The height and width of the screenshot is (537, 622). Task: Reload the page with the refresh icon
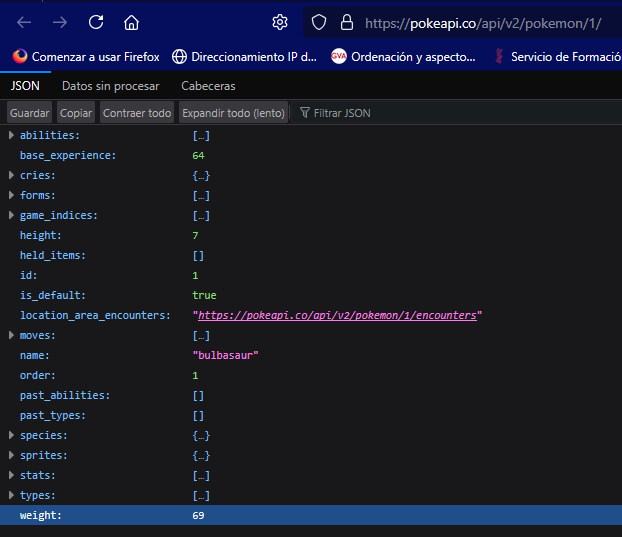[x=96, y=22]
